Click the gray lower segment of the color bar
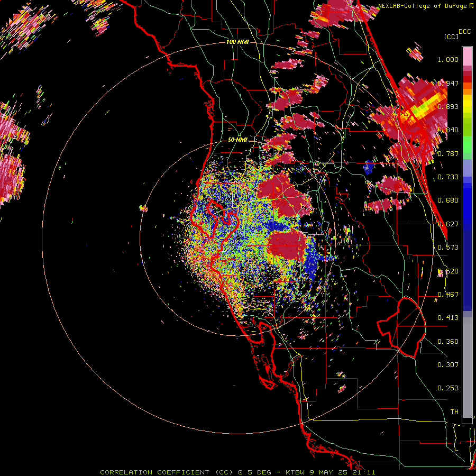The height and width of the screenshot is (476, 476). point(467,368)
